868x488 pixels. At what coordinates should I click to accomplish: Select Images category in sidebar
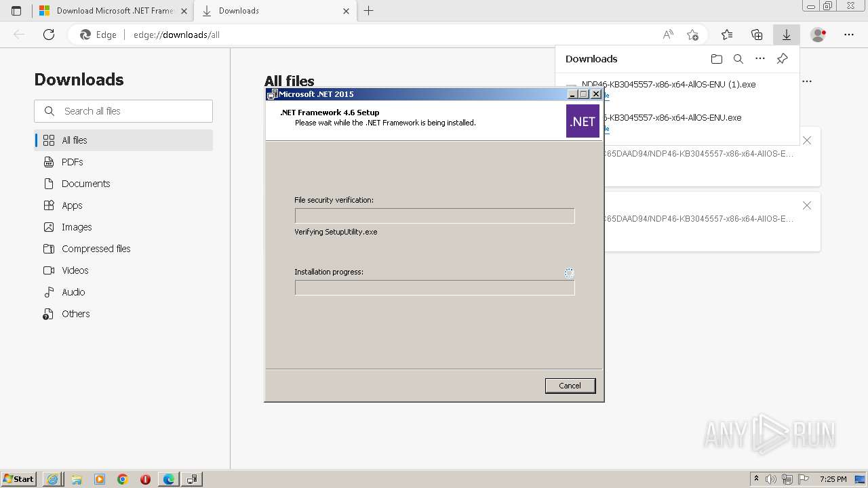123,227
